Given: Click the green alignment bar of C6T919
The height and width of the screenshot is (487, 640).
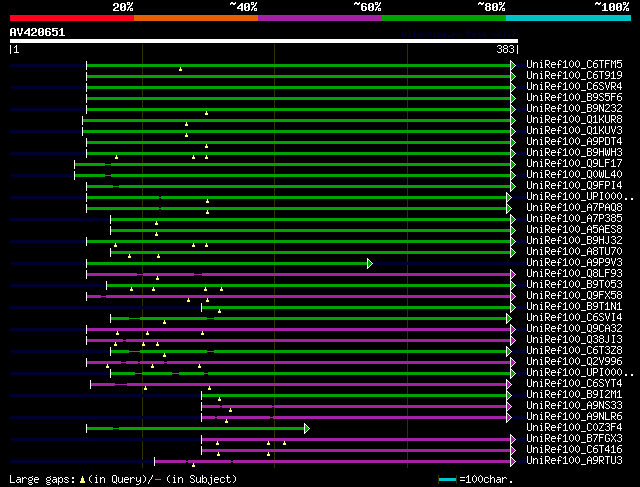Looking at the screenshot, I should (299, 76).
